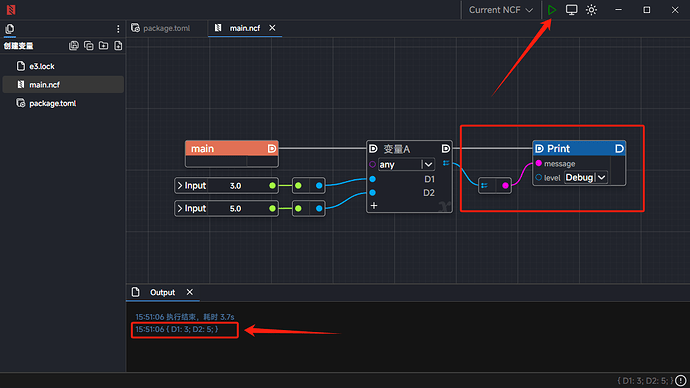
Task: Click the purple type port beside any
Action: (x=372, y=165)
